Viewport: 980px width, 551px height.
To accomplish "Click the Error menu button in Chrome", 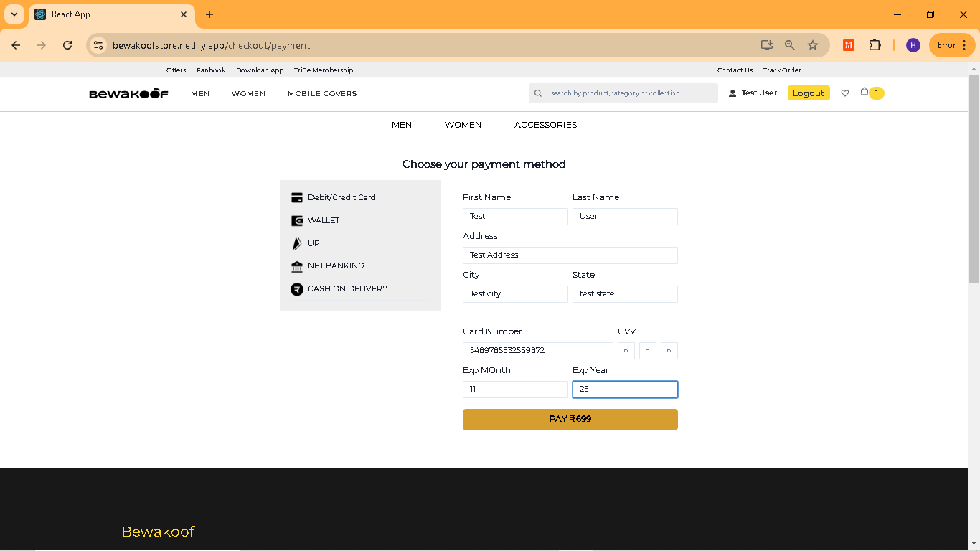I will tap(953, 45).
